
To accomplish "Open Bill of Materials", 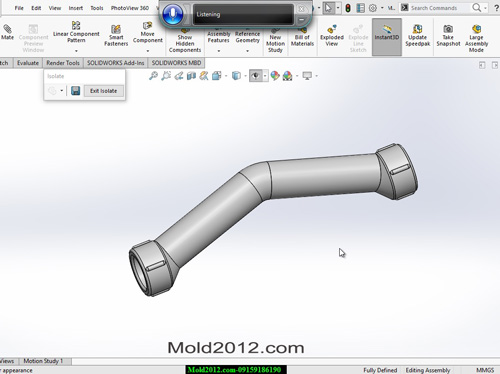I will pos(302,37).
